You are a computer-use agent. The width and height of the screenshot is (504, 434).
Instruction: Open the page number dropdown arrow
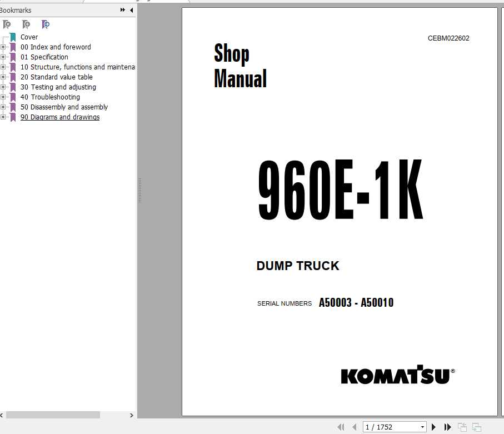(x=422, y=427)
